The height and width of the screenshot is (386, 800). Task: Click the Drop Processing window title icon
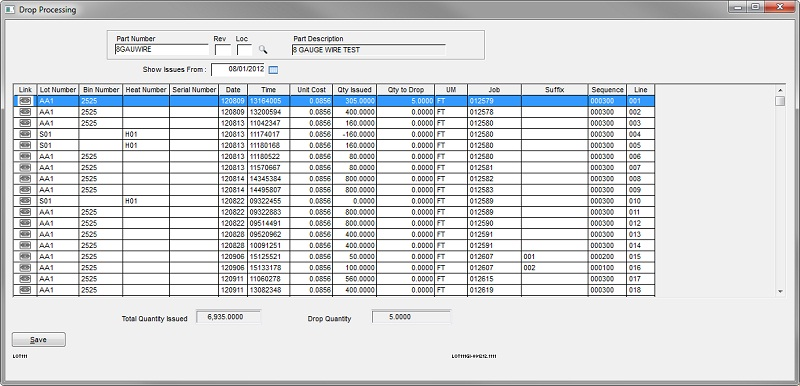pos(10,10)
